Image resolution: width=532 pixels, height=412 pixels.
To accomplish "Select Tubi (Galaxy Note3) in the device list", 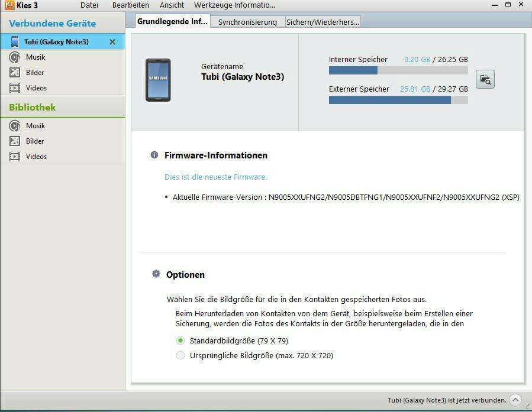I will 62,42.
